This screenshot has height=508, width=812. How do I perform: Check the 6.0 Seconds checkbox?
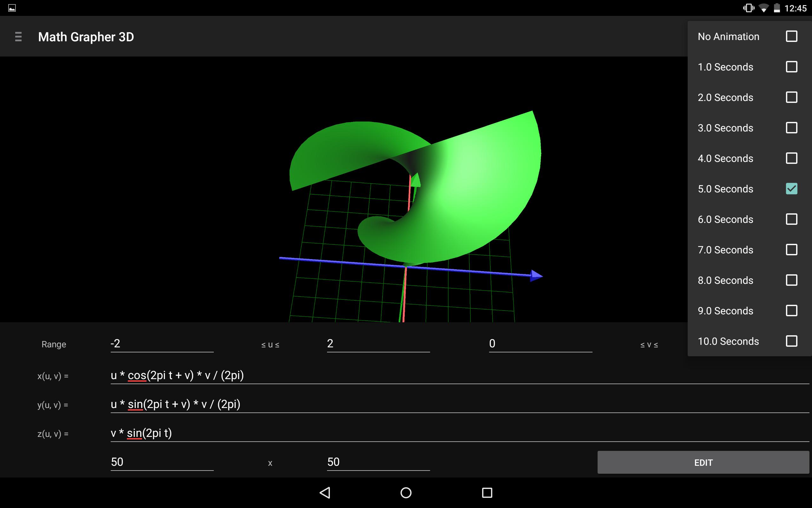[791, 219]
